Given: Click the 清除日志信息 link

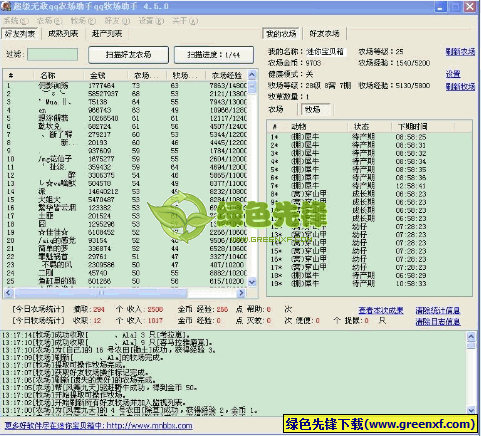Looking at the screenshot, I should point(438,322).
